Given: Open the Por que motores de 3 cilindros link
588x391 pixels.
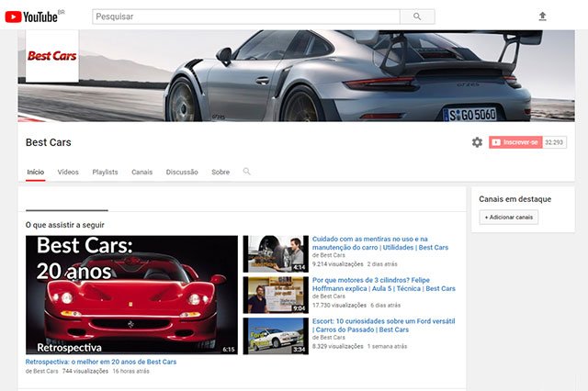Looking at the screenshot, I should coord(384,285).
